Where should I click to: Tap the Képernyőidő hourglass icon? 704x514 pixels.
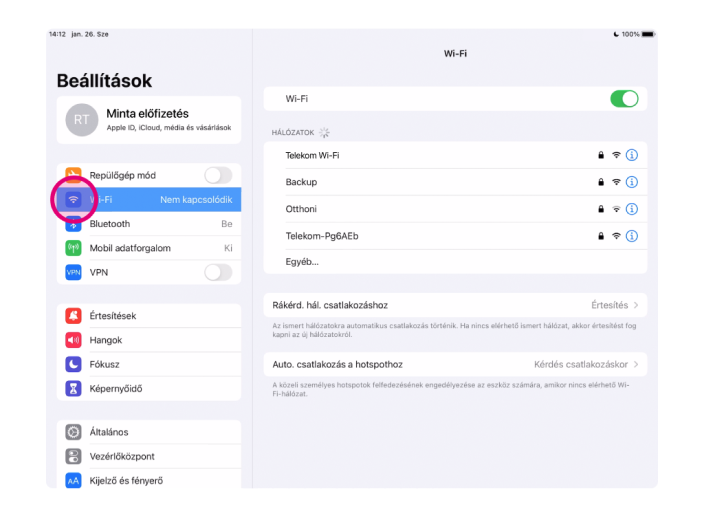(x=73, y=388)
